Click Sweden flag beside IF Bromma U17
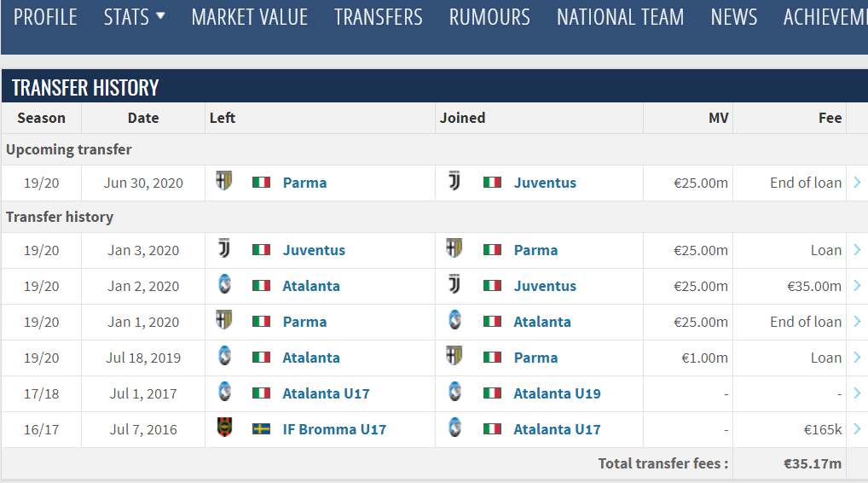The height and width of the screenshot is (483, 868). (261, 429)
